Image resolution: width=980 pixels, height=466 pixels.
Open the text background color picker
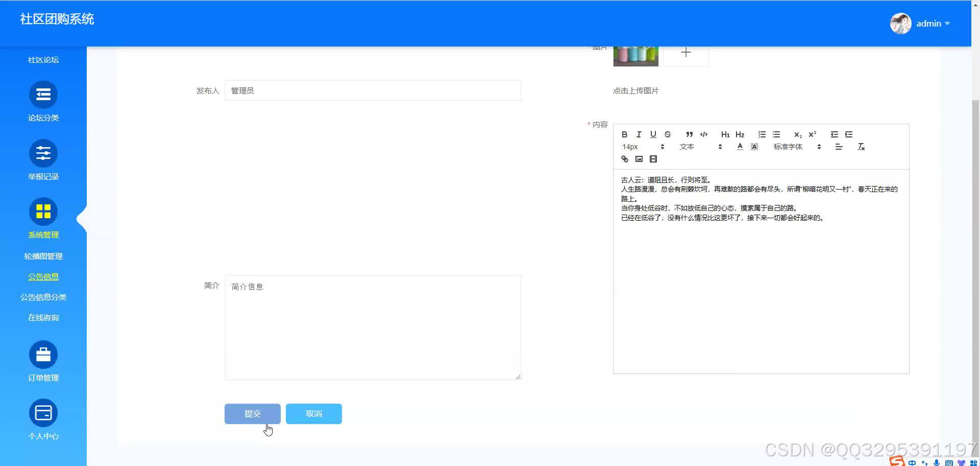[754, 147]
